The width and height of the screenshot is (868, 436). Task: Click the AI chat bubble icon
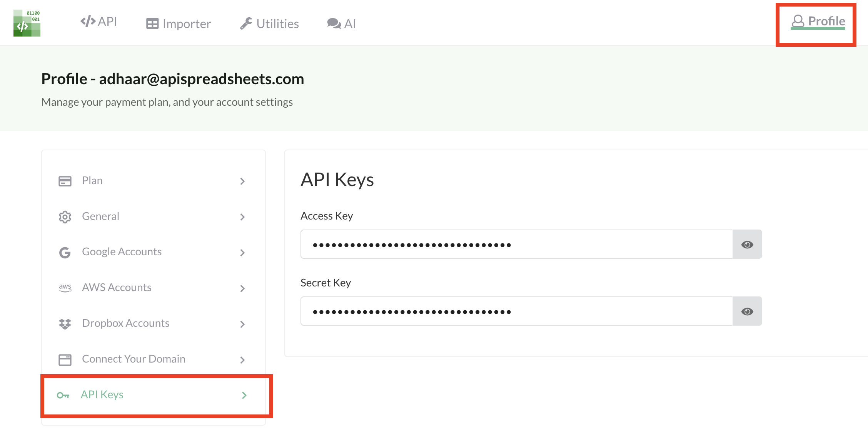[x=333, y=23]
